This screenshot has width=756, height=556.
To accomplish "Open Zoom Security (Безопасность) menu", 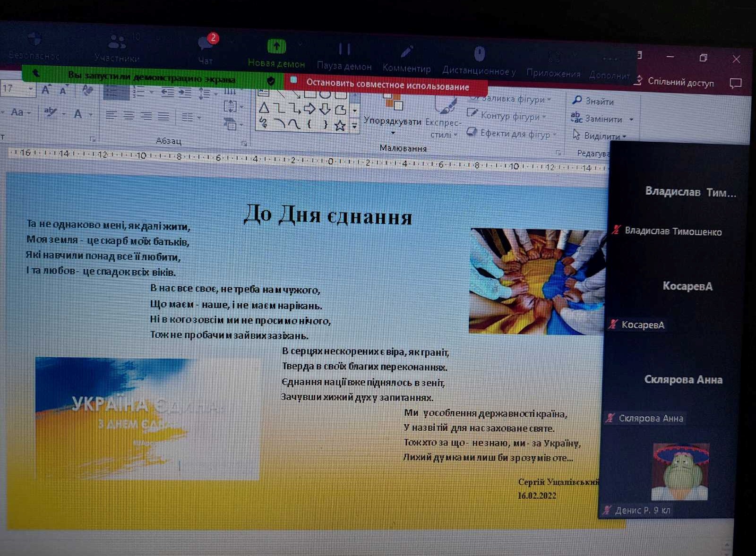I will (x=34, y=46).
